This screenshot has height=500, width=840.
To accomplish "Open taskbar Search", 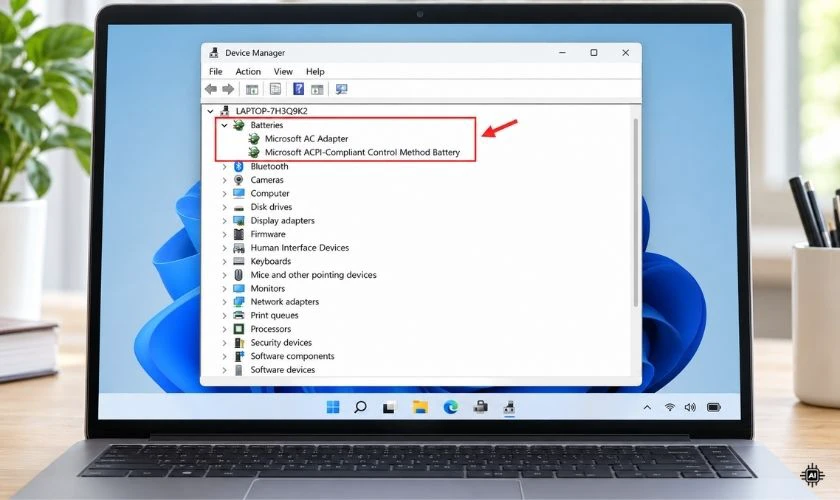I will tap(361, 407).
